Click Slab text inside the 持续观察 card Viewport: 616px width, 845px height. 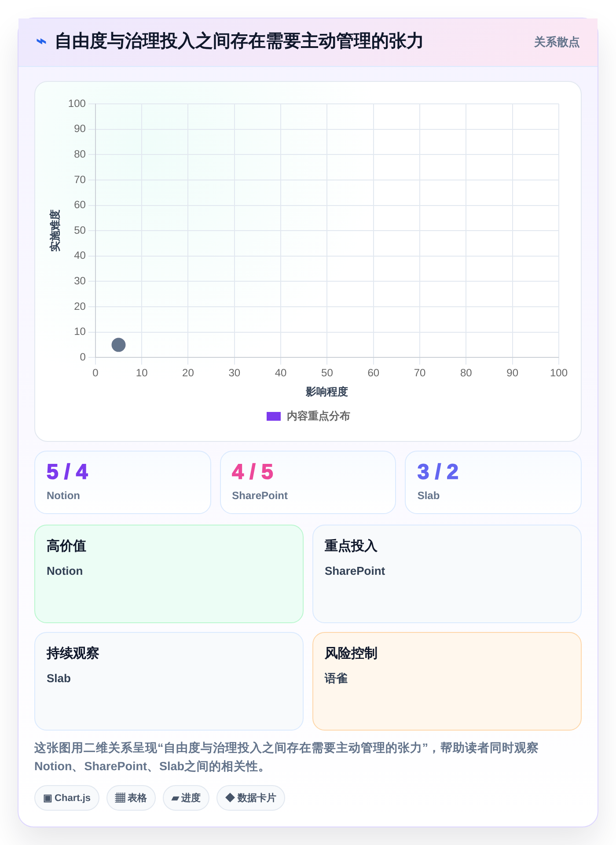(59, 679)
